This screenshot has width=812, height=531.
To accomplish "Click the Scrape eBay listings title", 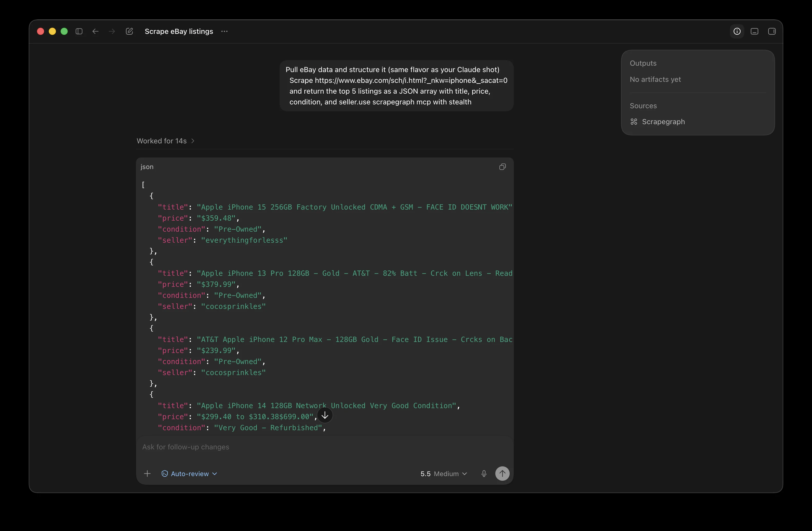I will pos(179,31).
